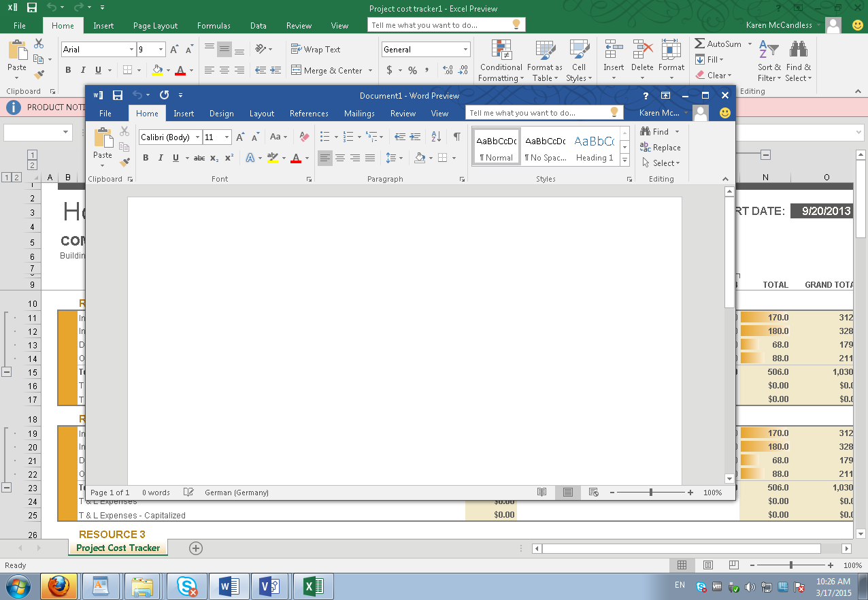
Task: Open Conditional Formatting in Excel ribbon
Action: tap(501, 61)
